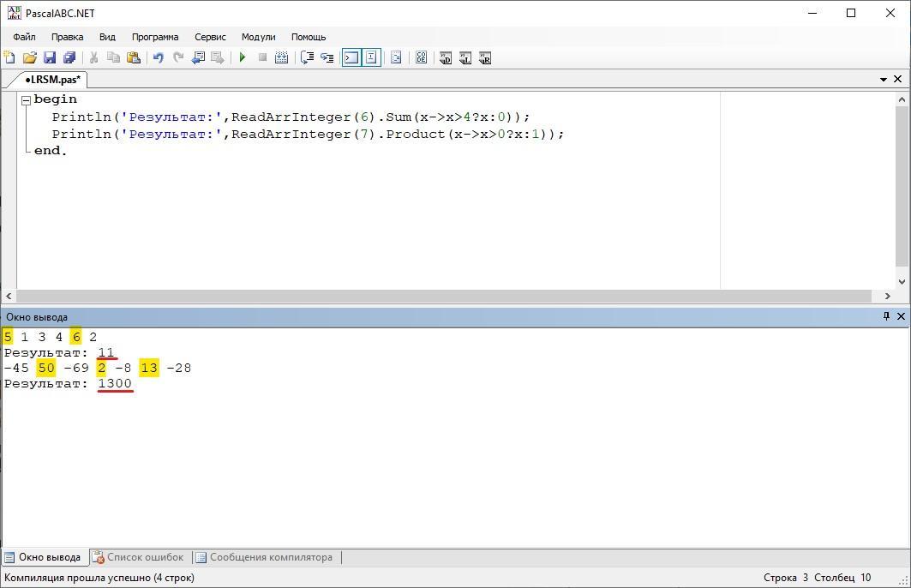Save the file using the floppy disk icon
911x588 pixels.
50,57
